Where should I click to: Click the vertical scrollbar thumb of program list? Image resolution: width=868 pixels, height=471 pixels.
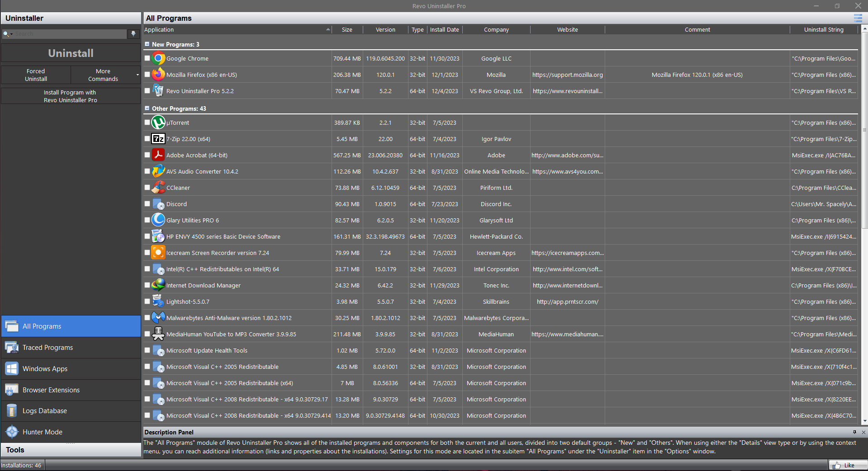click(x=864, y=131)
